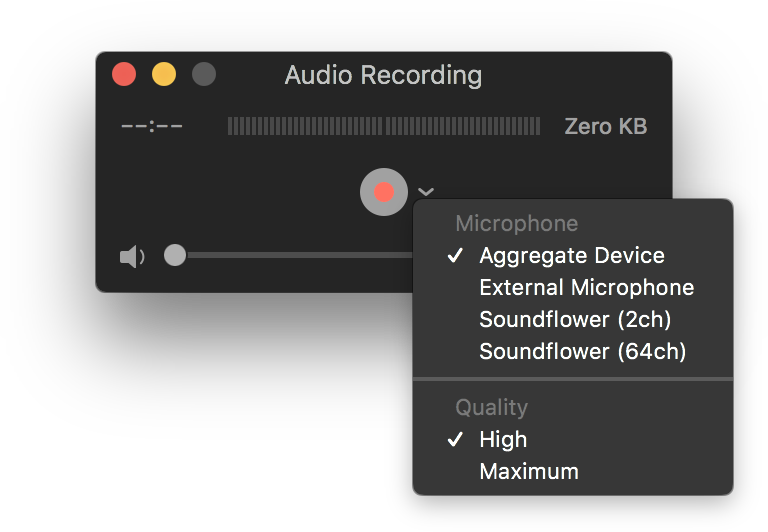The width and height of the screenshot is (768, 532).
Task: Click the speaker volume icon
Action: 132,256
